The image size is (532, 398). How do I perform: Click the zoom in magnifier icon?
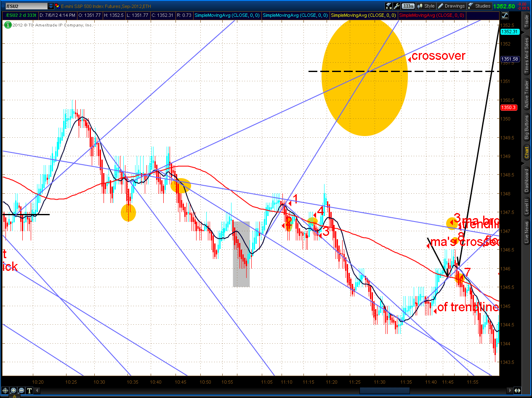[13, 390]
